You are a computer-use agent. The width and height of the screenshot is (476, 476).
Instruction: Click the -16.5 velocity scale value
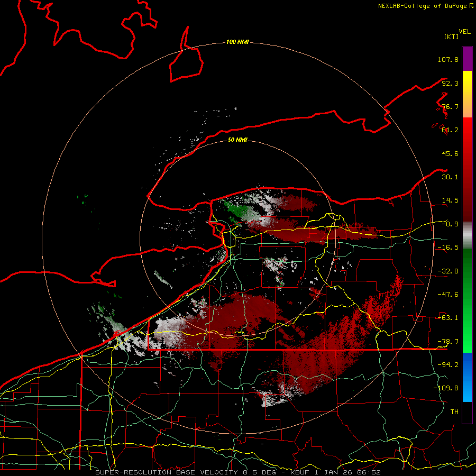pyautogui.click(x=448, y=248)
